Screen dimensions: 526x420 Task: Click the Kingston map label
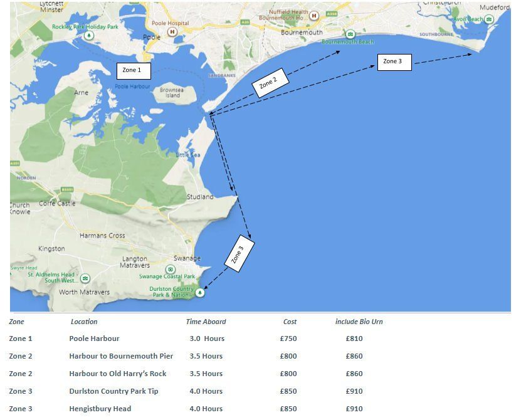coord(51,249)
